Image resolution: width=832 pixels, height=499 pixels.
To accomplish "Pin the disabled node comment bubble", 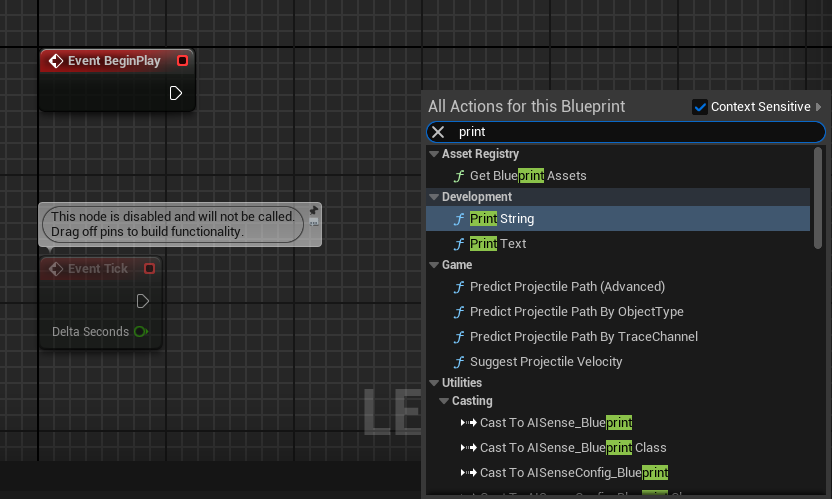I will pyautogui.click(x=314, y=210).
